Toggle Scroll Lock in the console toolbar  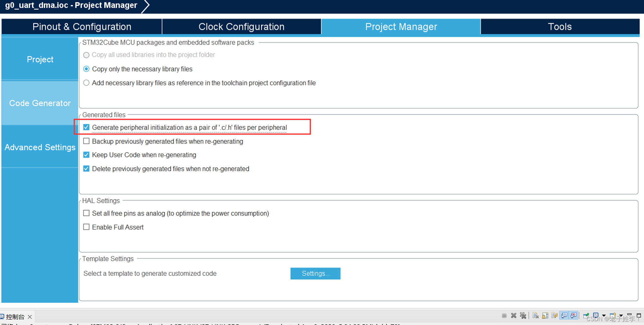(x=545, y=315)
